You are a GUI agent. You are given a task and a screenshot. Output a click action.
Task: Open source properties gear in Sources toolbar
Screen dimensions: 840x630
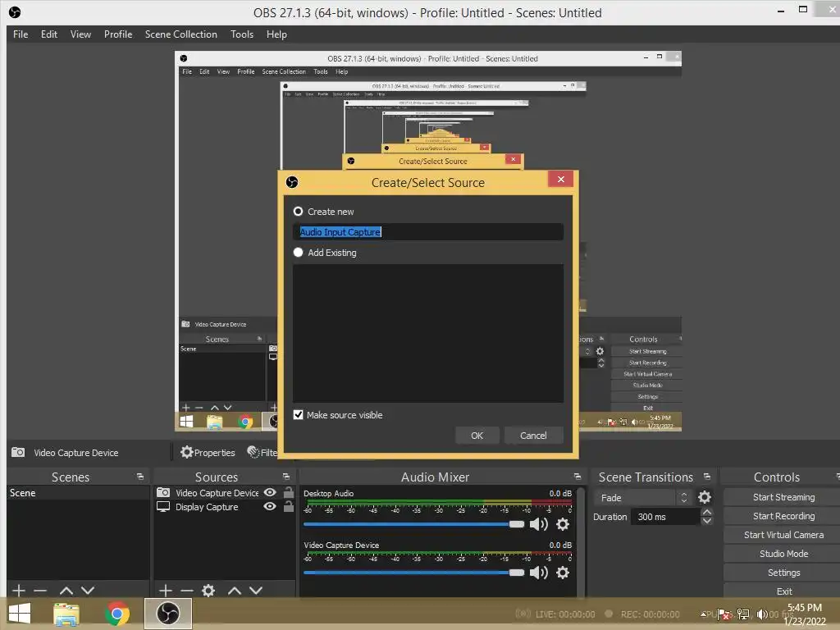coord(208,591)
